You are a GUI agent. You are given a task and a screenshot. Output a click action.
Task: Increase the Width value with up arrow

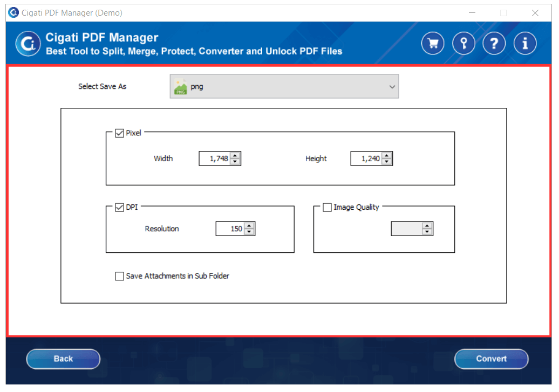(x=235, y=155)
